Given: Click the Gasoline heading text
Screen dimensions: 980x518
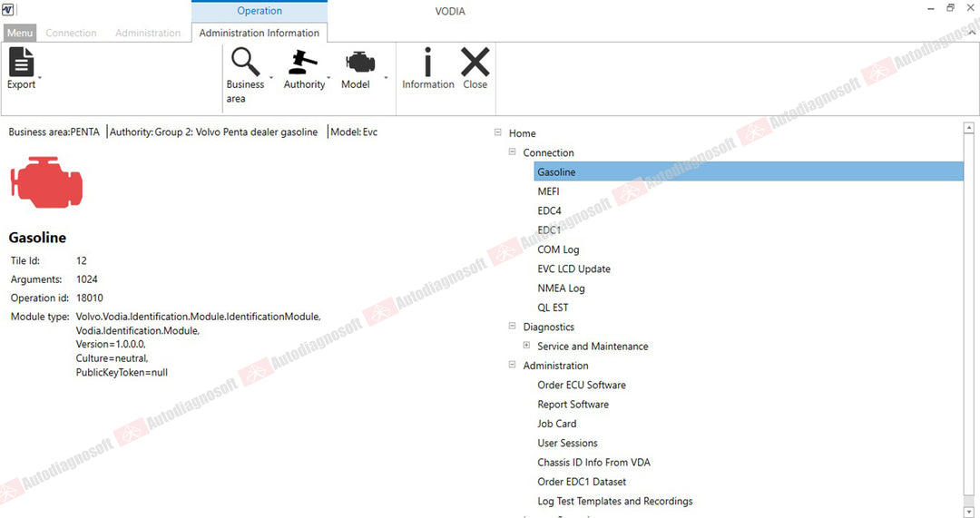Looking at the screenshot, I should click(x=37, y=238).
